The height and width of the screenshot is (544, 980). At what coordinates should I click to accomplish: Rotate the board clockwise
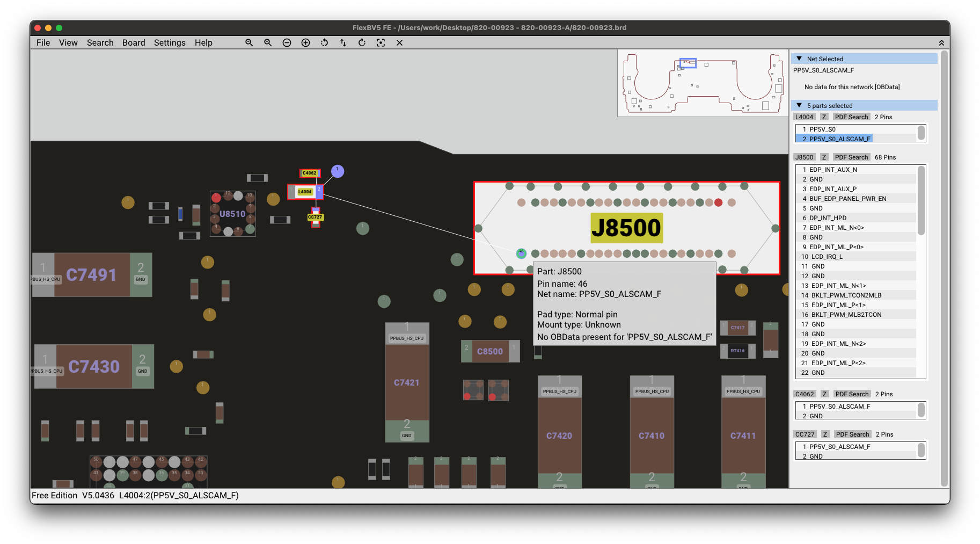coord(362,42)
